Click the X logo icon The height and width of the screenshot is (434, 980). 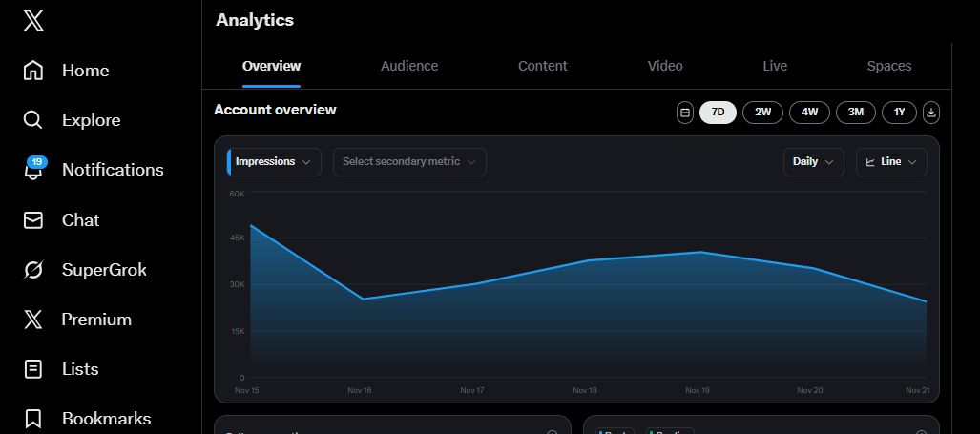click(33, 21)
